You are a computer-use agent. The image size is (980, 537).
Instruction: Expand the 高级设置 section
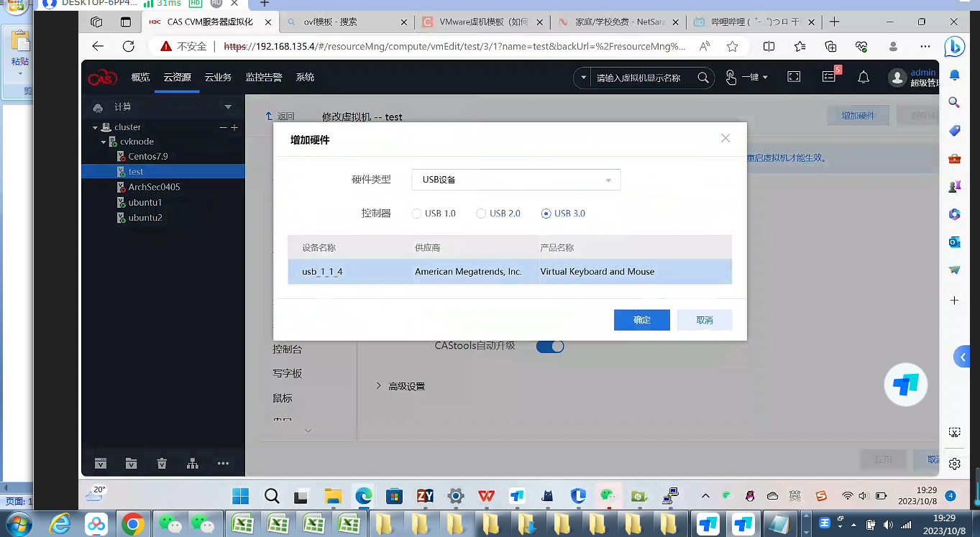400,386
